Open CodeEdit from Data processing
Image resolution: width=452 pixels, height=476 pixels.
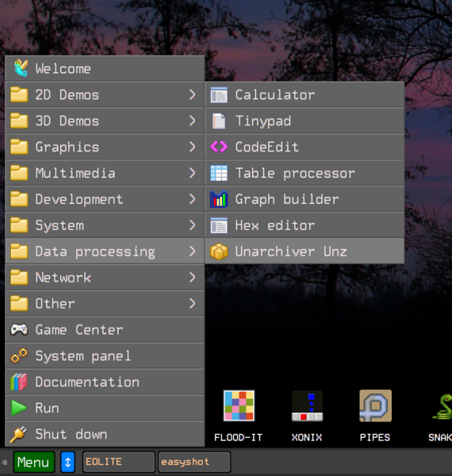point(305,147)
